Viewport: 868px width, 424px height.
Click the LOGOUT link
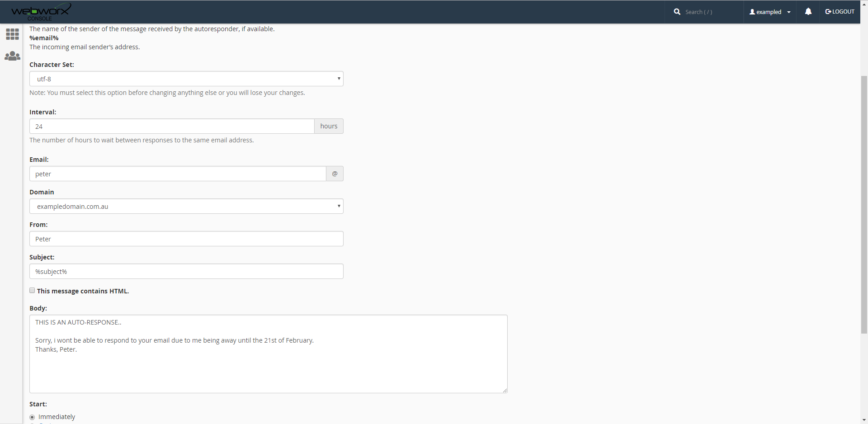coord(840,12)
